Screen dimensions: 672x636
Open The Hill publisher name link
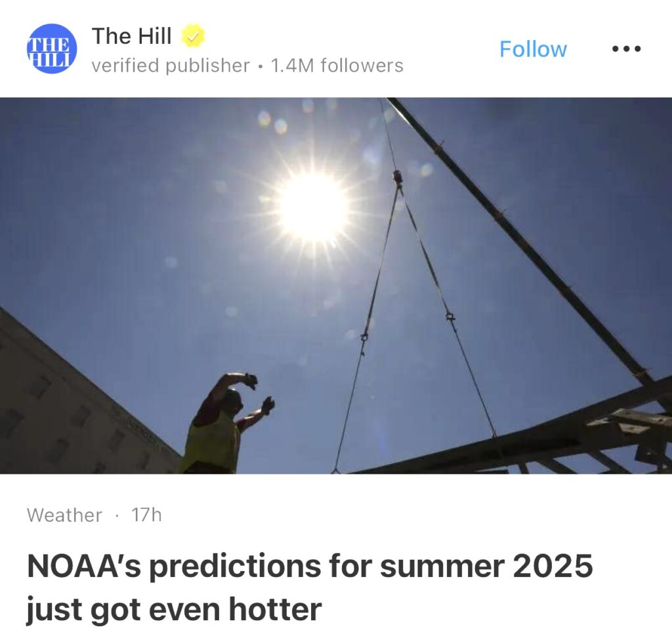131,36
